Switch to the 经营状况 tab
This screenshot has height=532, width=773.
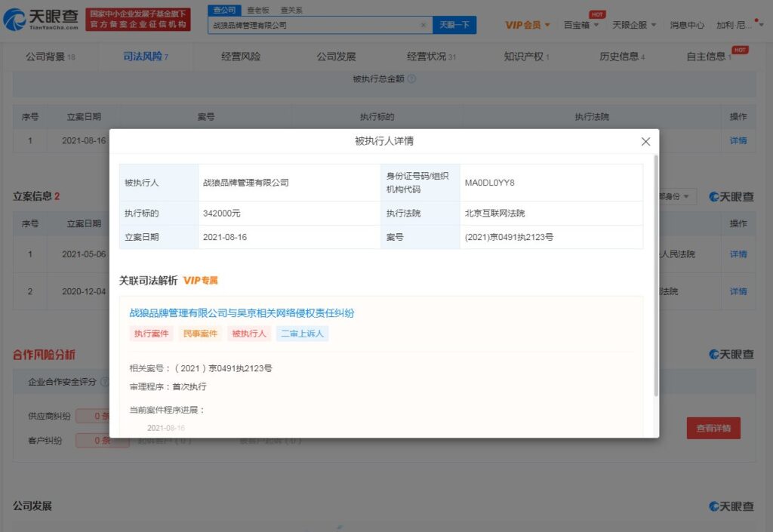tap(431, 57)
